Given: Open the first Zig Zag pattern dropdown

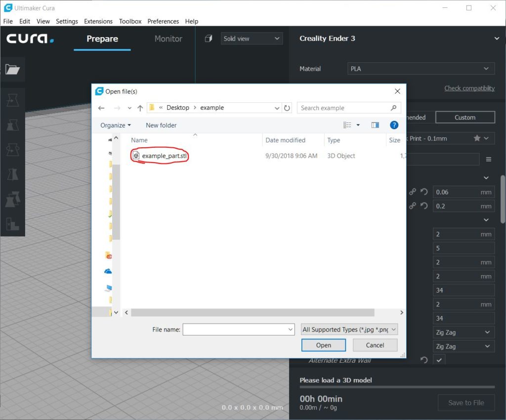Looking at the screenshot, I should pos(464,332).
